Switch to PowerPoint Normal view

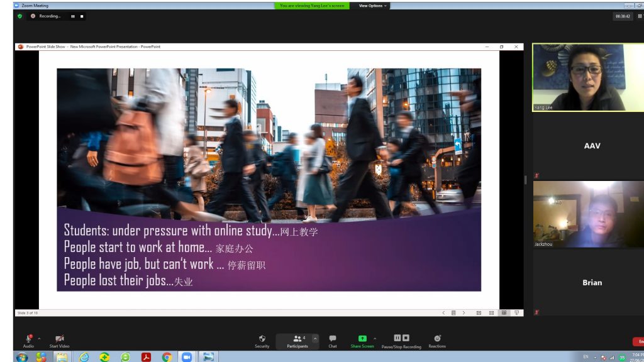pos(479,312)
